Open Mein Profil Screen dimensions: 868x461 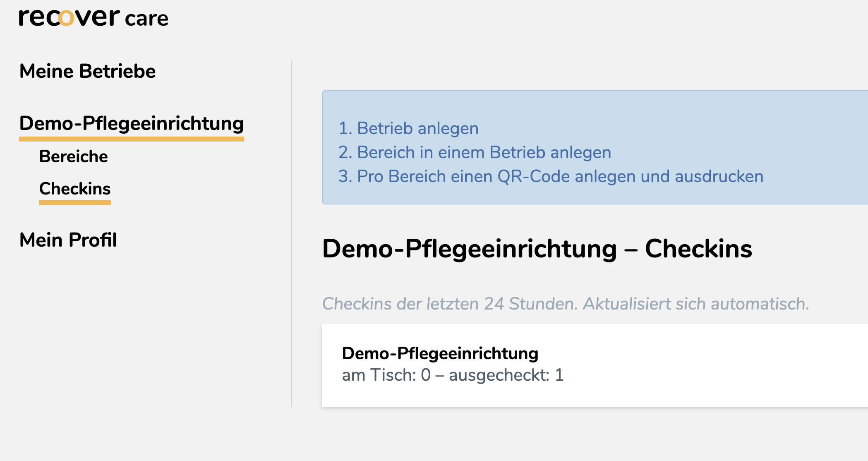68,240
